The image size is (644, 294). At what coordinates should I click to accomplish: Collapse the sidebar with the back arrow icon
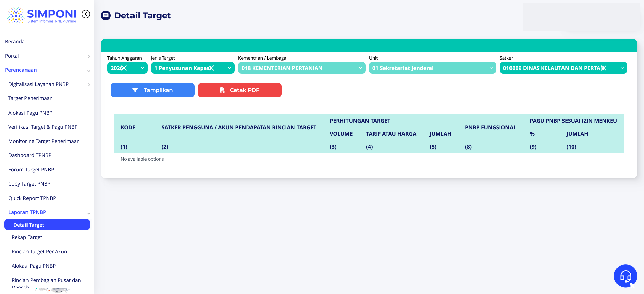86,14
